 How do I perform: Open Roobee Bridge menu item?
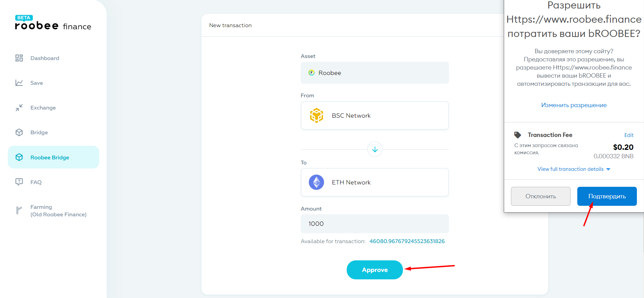pos(53,157)
